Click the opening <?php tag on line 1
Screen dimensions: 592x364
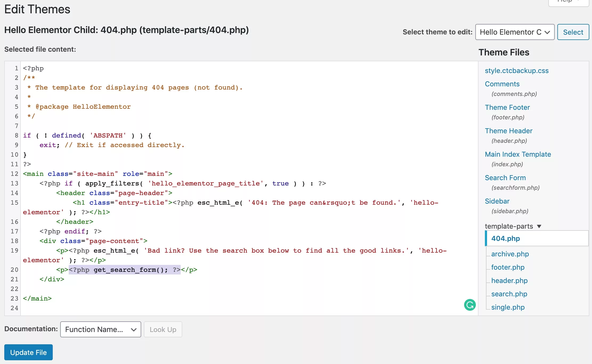tap(33, 68)
